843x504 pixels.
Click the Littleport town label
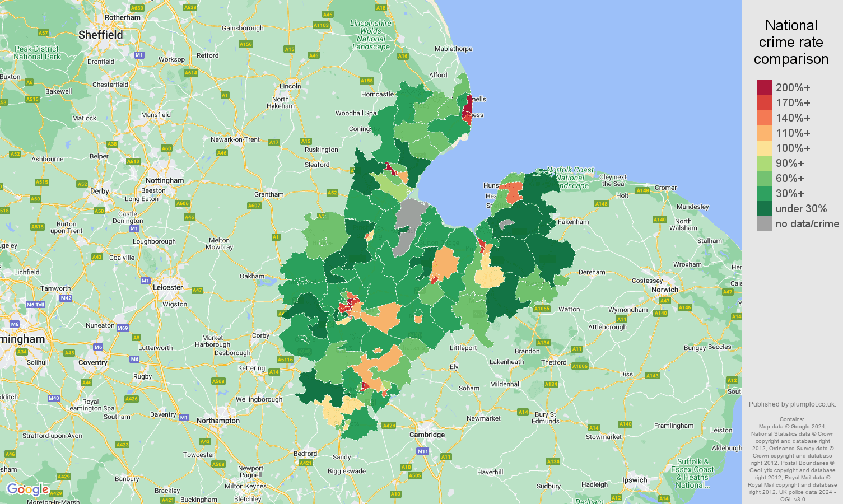(x=463, y=348)
